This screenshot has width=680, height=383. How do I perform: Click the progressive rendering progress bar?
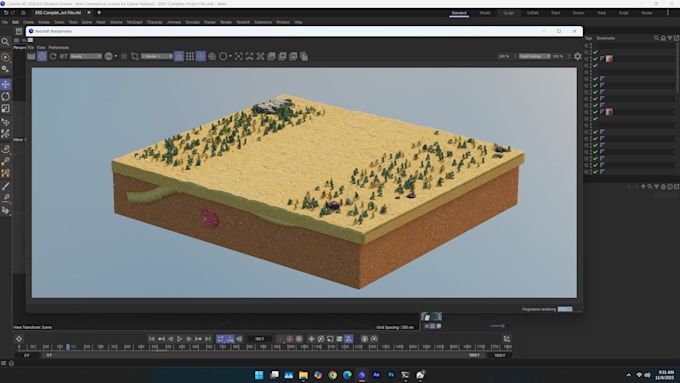click(x=565, y=309)
